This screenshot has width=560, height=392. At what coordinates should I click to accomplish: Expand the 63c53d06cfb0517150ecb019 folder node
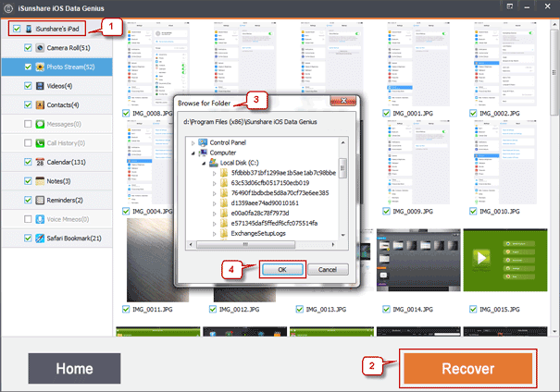click(215, 183)
